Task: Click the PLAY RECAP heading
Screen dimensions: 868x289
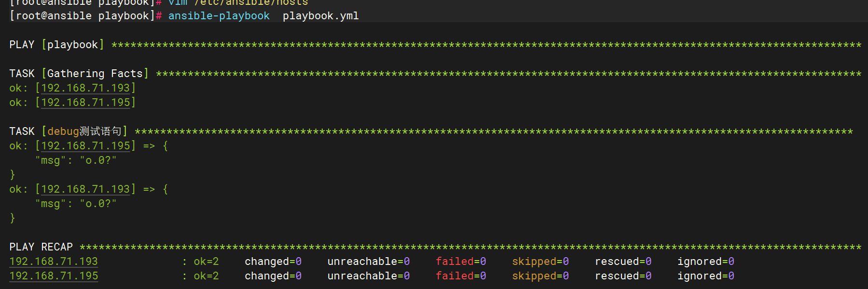Action: click(41, 247)
